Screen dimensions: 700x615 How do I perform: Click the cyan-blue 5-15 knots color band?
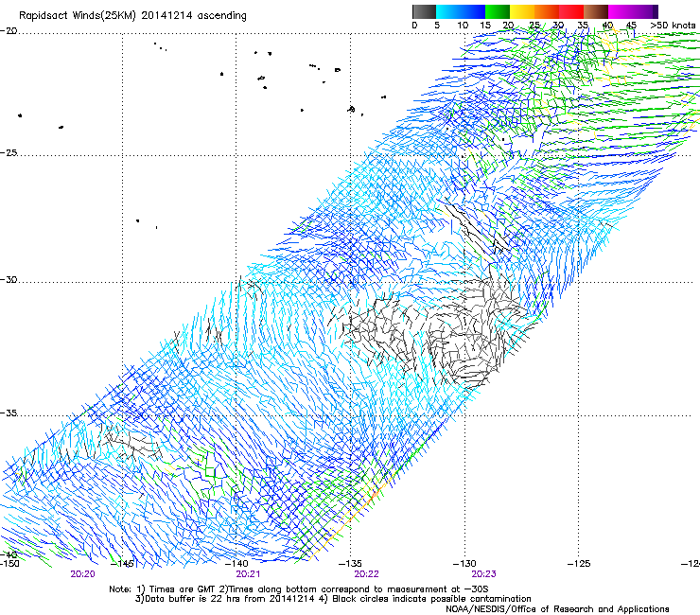(461, 11)
